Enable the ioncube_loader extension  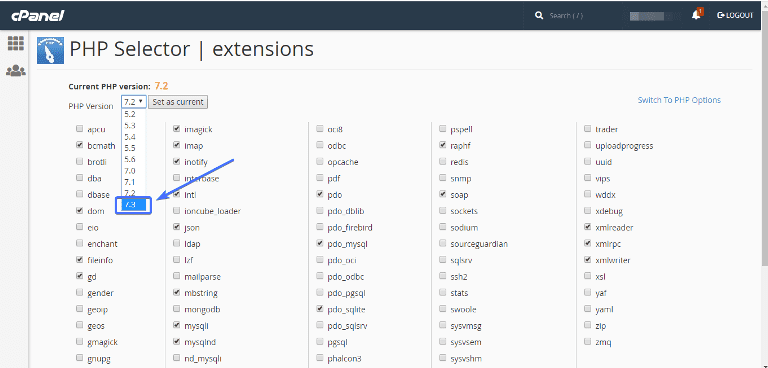click(176, 211)
